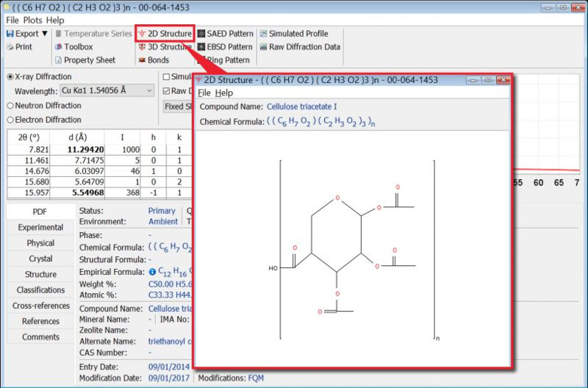Select Neutron Diffraction radiation type
The width and height of the screenshot is (588, 388).
[11, 105]
